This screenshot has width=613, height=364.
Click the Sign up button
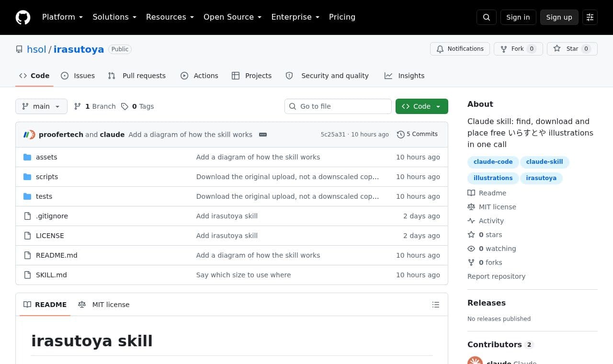coord(559,17)
